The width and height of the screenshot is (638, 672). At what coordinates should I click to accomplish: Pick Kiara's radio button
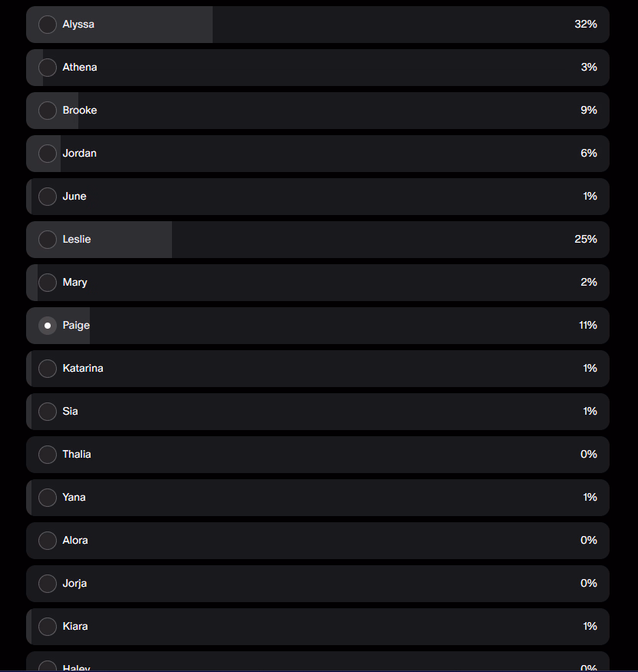pos(48,627)
